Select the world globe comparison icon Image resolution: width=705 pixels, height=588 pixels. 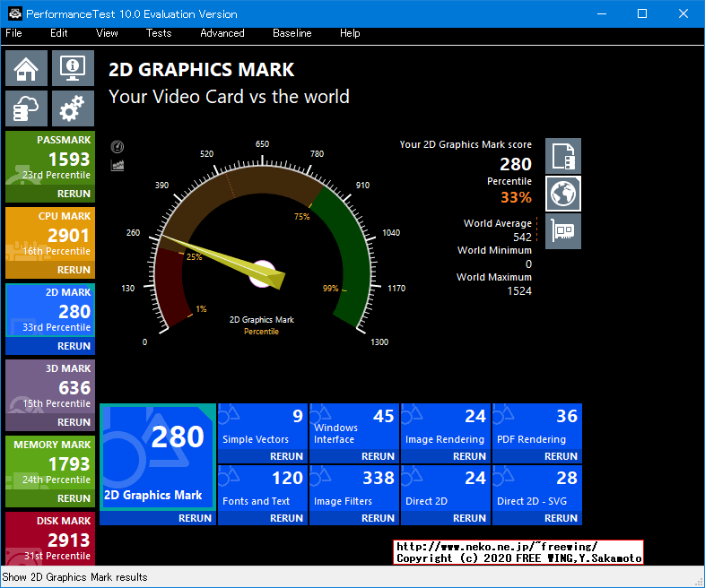click(x=563, y=194)
